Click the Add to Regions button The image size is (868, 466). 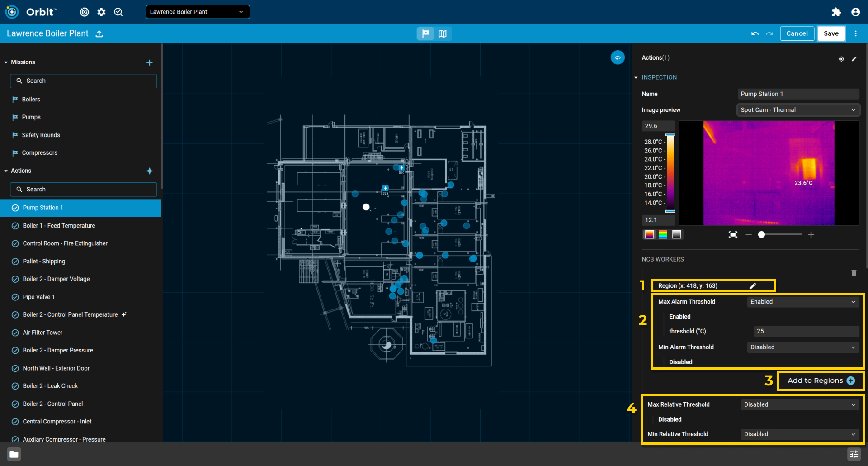point(820,380)
